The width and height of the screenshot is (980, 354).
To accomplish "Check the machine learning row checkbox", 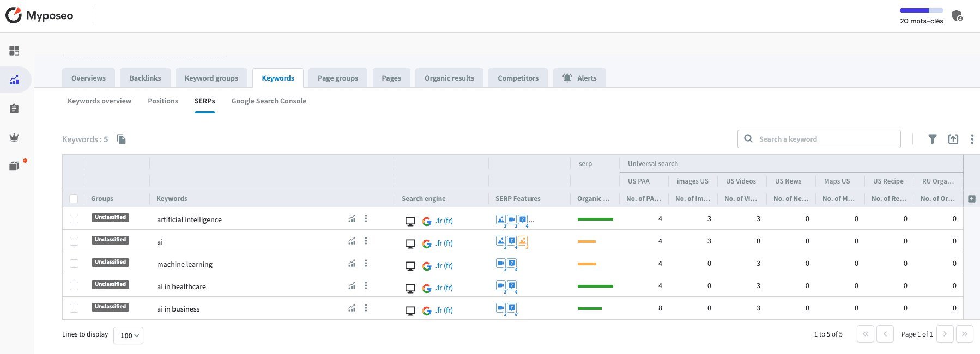I will tap(74, 264).
